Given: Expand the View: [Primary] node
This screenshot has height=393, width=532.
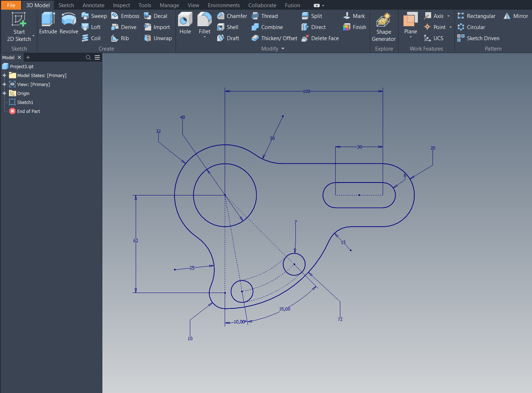Looking at the screenshot, I should pos(4,84).
